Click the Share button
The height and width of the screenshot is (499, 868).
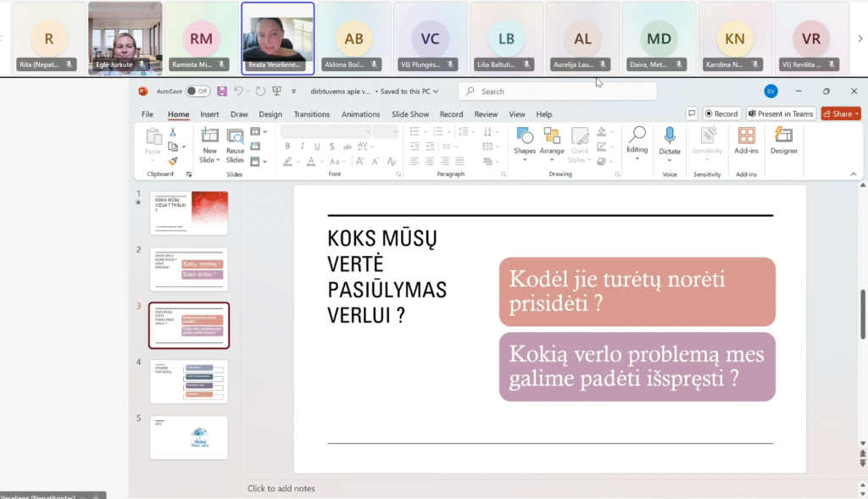pyautogui.click(x=840, y=114)
